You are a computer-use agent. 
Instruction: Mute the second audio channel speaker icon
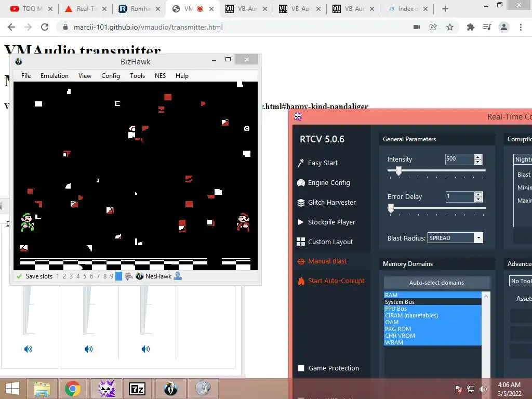88,349
